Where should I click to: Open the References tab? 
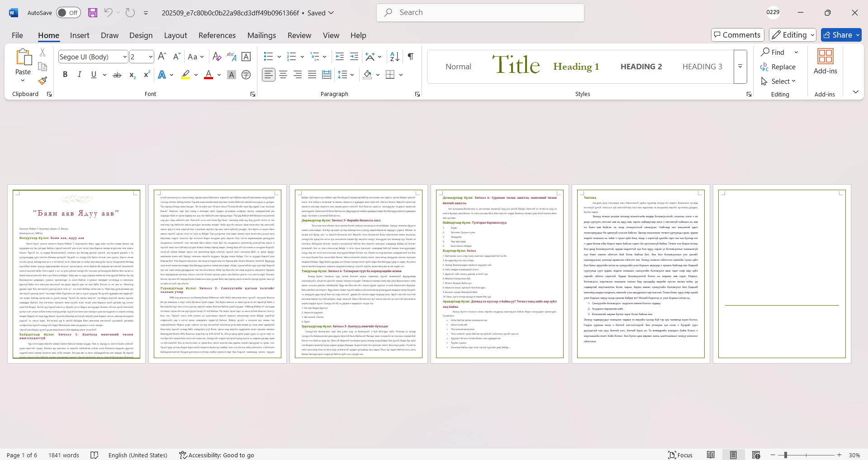(x=217, y=35)
